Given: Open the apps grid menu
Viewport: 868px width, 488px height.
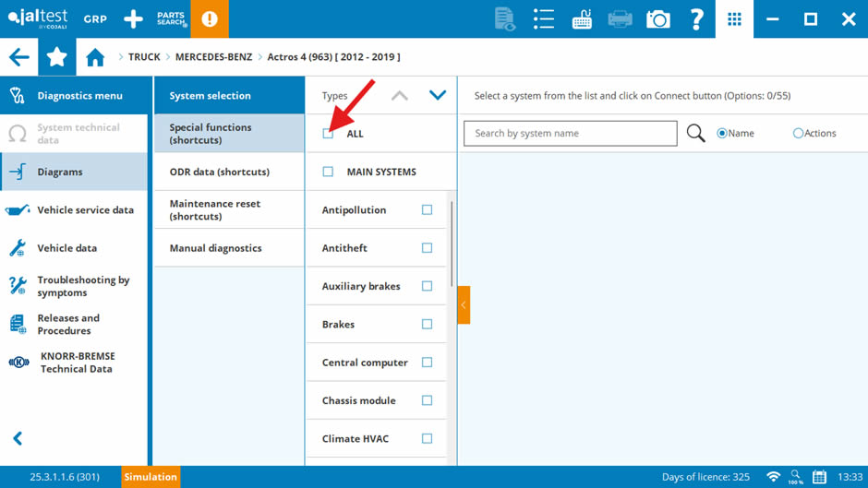Looking at the screenshot, I should click(x=734, y=18).
